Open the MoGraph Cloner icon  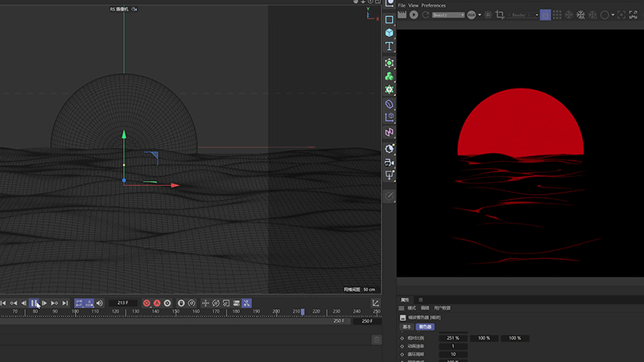(389, 76)
